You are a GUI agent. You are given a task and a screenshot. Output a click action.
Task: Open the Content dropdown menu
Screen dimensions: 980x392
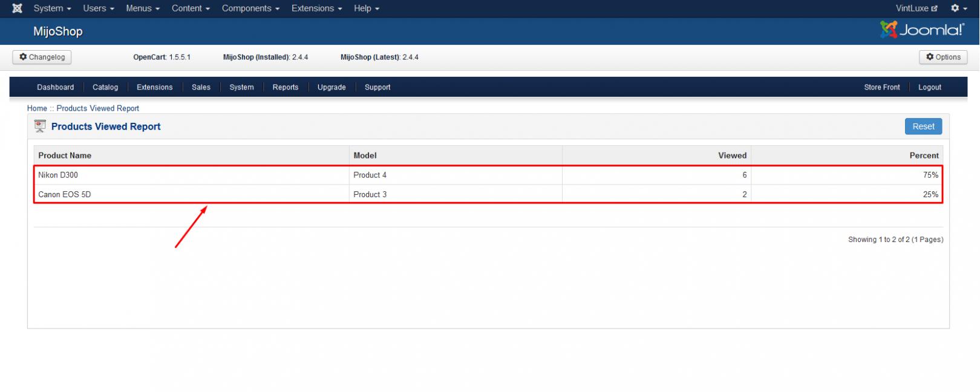[x=191, y=8]
